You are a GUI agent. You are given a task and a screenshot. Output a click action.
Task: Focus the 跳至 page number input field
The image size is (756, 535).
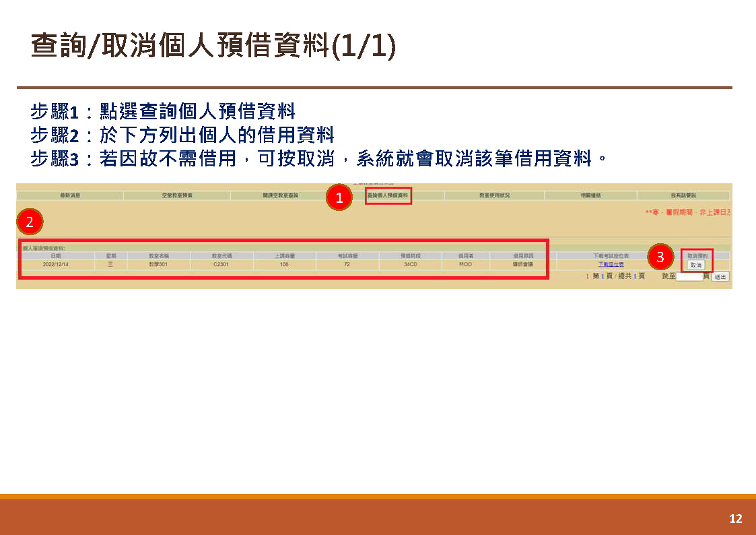tap(689, 276)
